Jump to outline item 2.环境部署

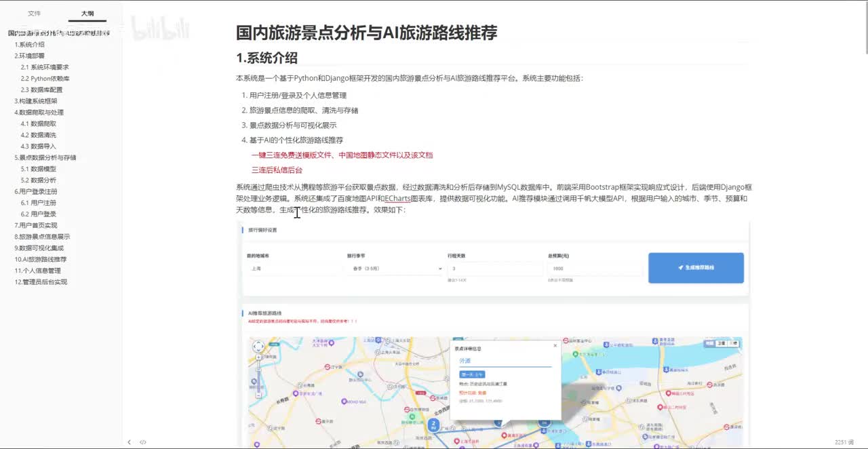30,56
